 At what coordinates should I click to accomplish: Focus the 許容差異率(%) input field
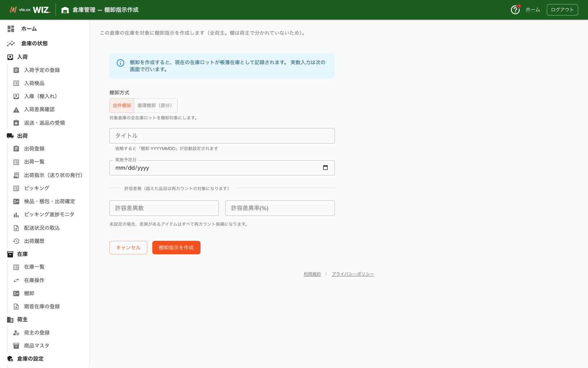click(x=280, y=208)
